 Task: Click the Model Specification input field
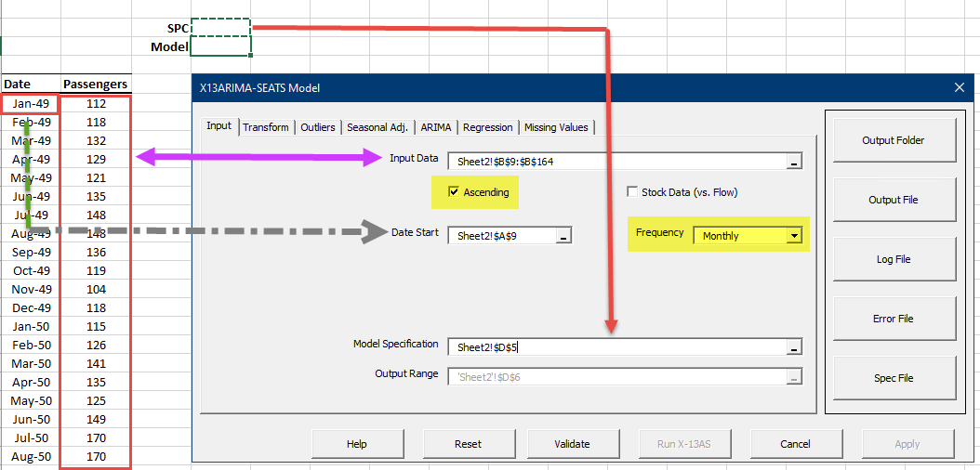[616, 347]
